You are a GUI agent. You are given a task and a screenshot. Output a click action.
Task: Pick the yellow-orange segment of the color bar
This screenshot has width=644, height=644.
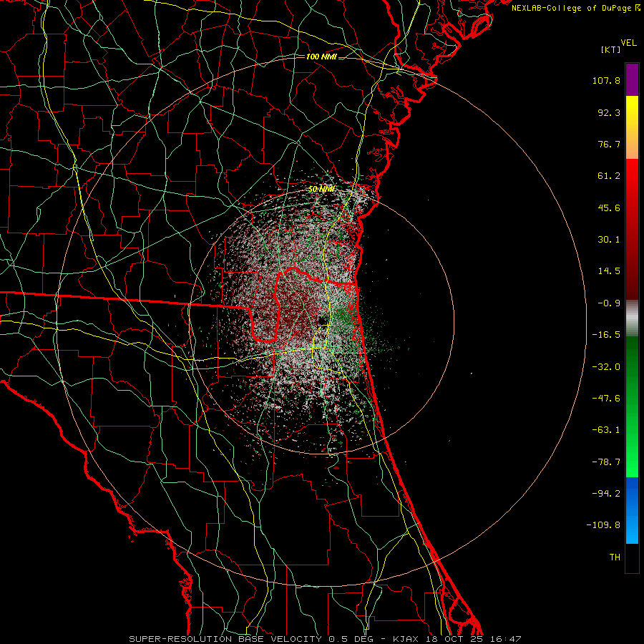[x=632, y=127]
